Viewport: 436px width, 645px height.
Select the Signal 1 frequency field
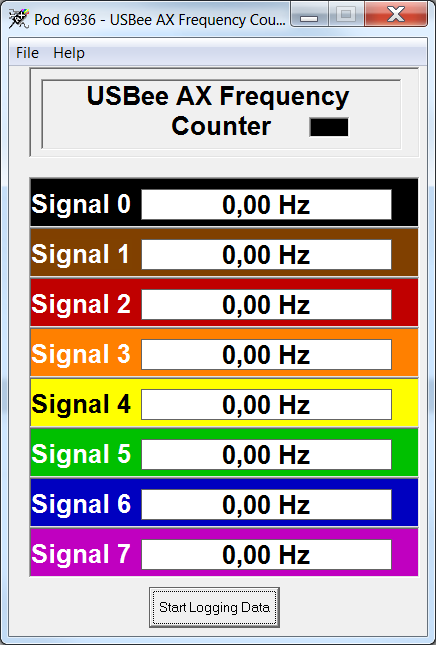click(266, 255)
